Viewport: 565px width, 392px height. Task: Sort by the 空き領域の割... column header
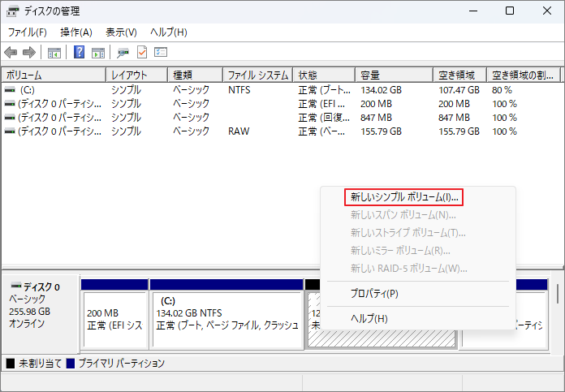(x=524, y=75)
